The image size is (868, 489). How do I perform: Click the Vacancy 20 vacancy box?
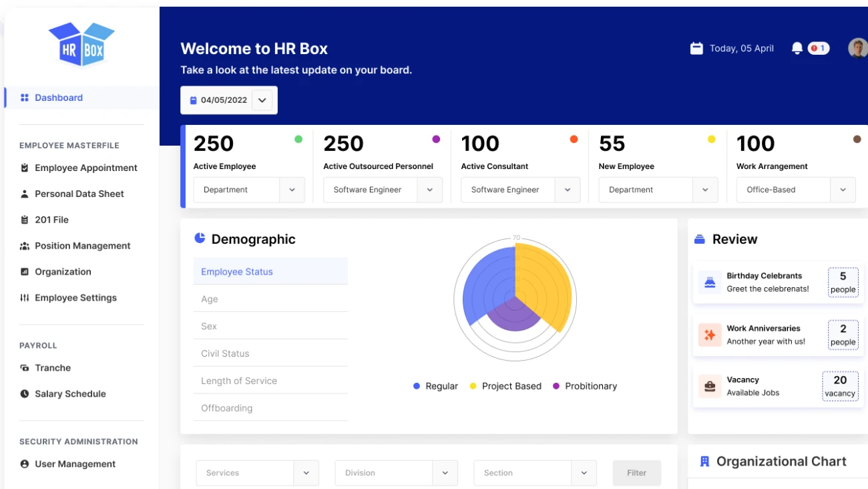pos(840,386)
